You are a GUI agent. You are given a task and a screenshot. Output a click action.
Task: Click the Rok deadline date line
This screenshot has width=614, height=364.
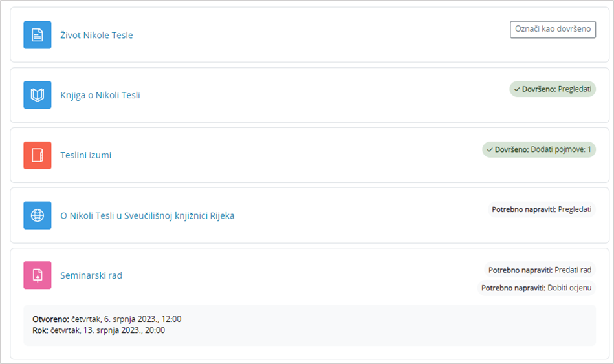point(98,330)
